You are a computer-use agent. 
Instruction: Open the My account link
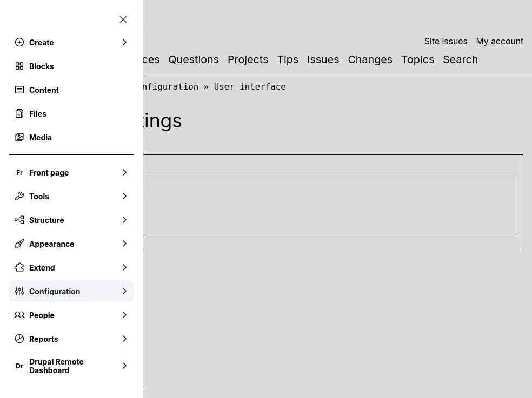500,42
